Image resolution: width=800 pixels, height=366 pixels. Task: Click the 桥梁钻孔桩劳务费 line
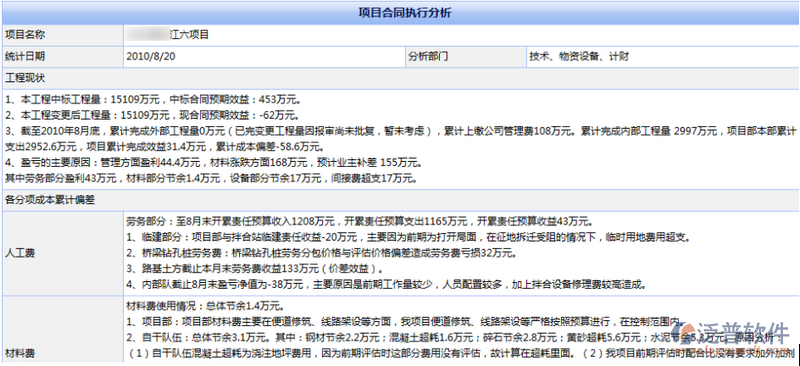pyautogui.click(x=321, y=252)
